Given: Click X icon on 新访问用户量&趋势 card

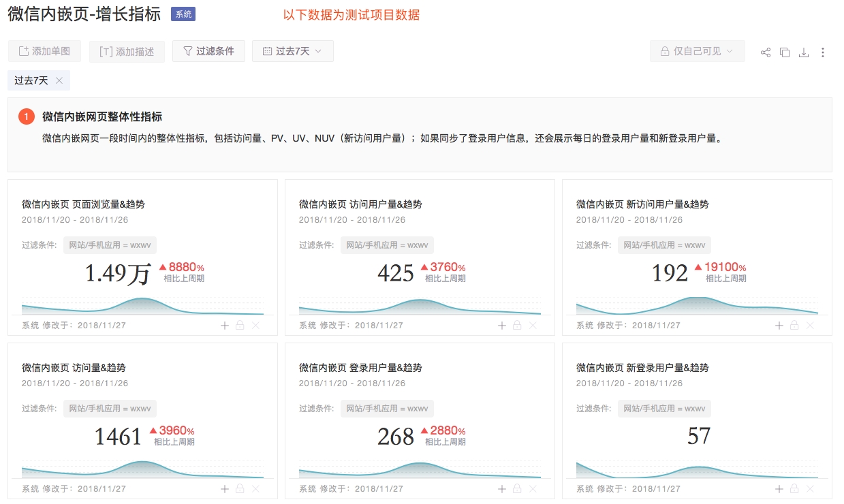Looking at the screenshot, I should [810, 326].
